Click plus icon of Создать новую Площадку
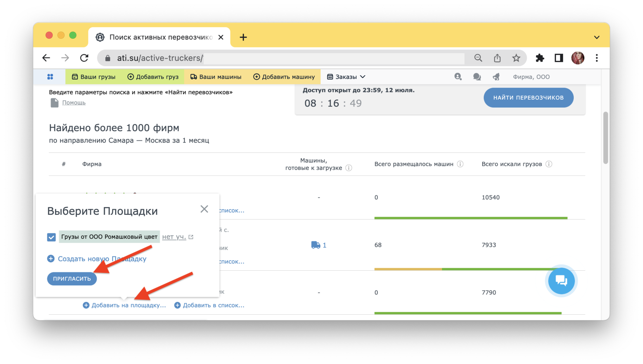This screenshot has height=364, width=643. coord(51,259)
